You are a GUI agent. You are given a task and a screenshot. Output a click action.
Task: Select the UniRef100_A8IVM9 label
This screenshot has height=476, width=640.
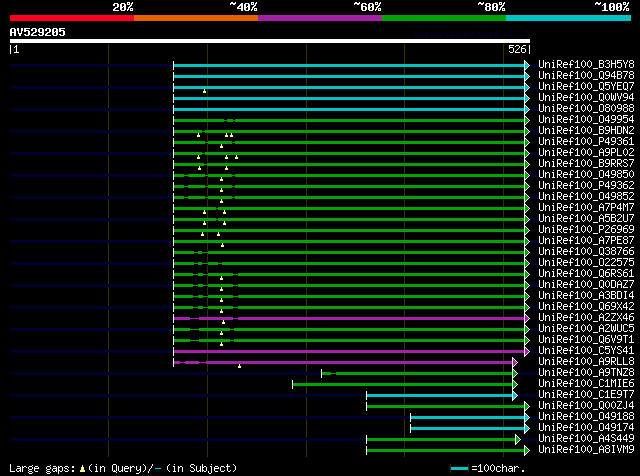586,450
